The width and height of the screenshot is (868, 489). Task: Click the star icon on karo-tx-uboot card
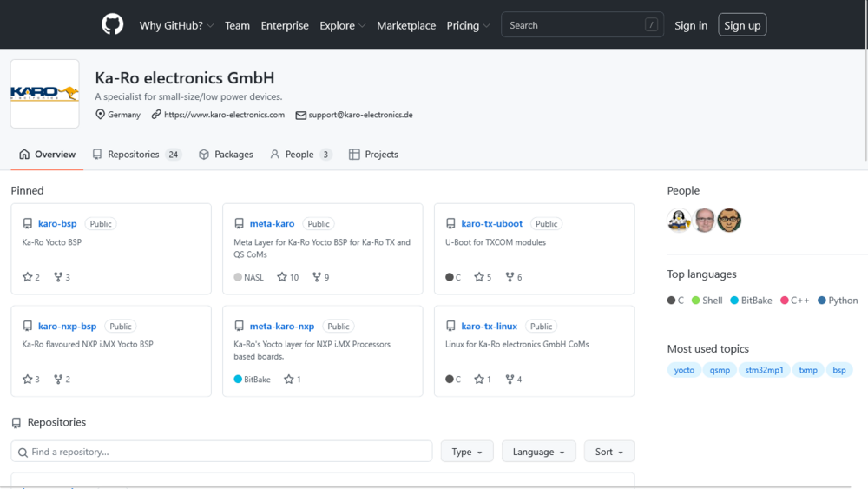479,277
